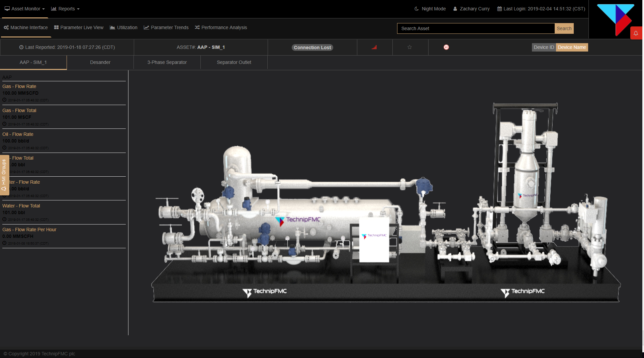The height and width of the screenshot is (358, 644).
Task: Open the Utilization view
Action: tap(124, 27)
